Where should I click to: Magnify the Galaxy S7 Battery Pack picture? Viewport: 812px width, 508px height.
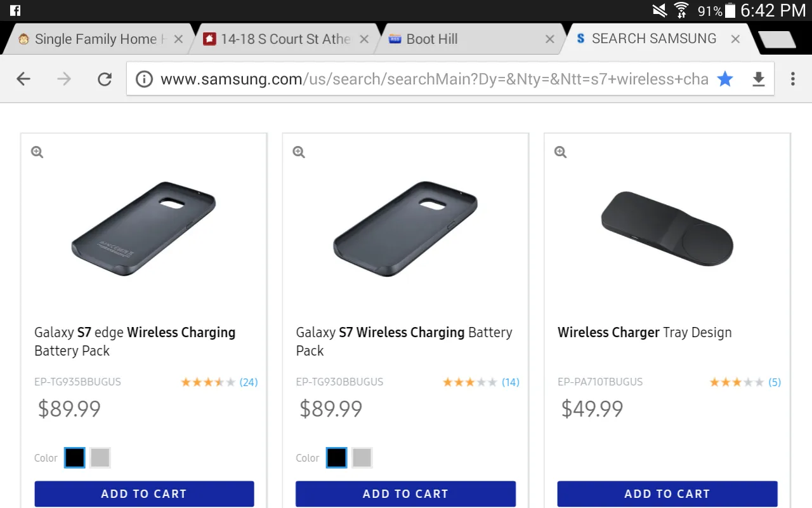coord(299,152)
